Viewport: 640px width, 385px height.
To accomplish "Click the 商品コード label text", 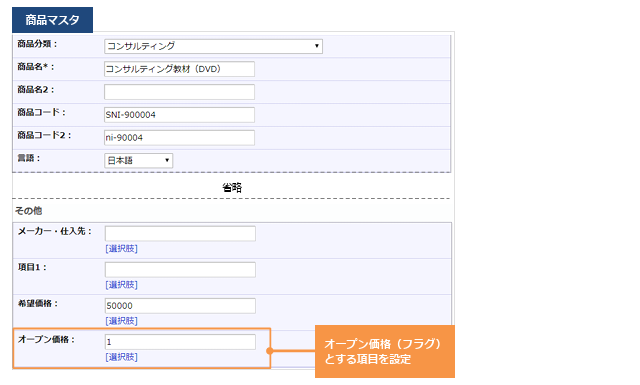I will (41, 112).
